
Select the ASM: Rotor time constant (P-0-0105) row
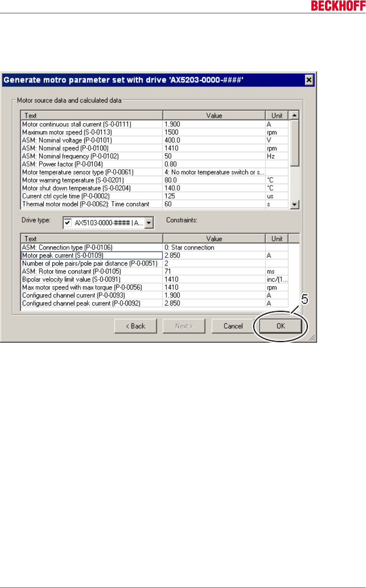point(155,271)
